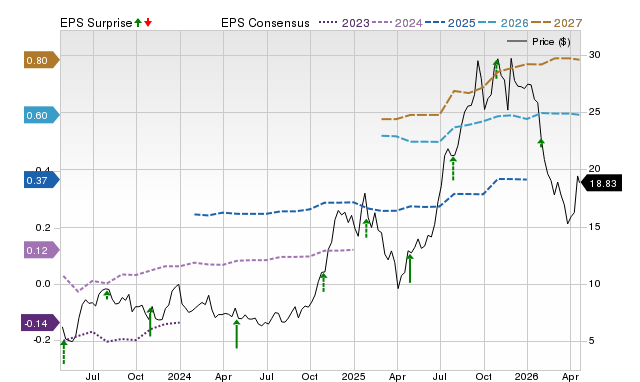Click the EPS Surprise legend label
640x382 pixels.
pyautogui.click(x=96, y=23)
